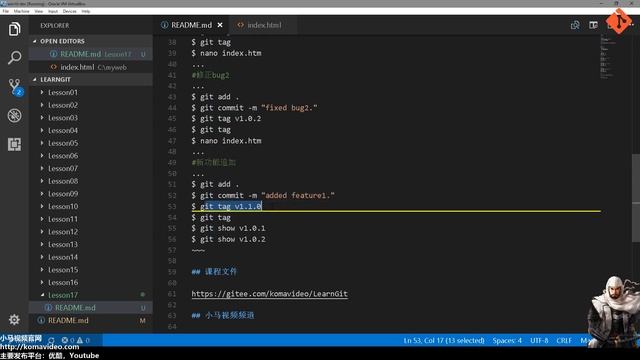Click line 52 'git commit -m added feature1'
The height and width of the screenshot is (360, 640).
click(x=263, y=196)
